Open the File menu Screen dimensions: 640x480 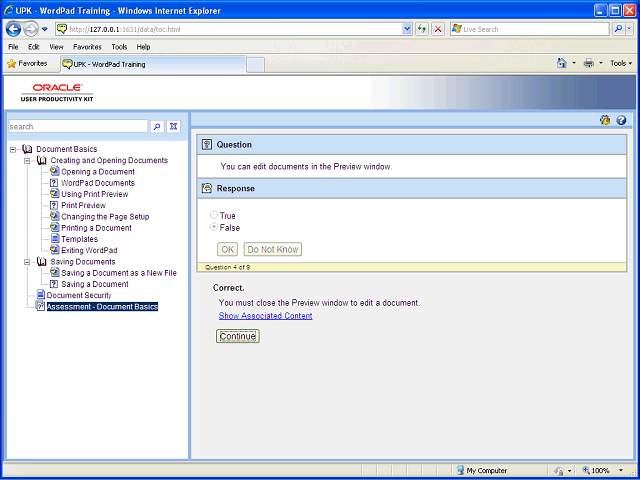click(x=13, y=47)
